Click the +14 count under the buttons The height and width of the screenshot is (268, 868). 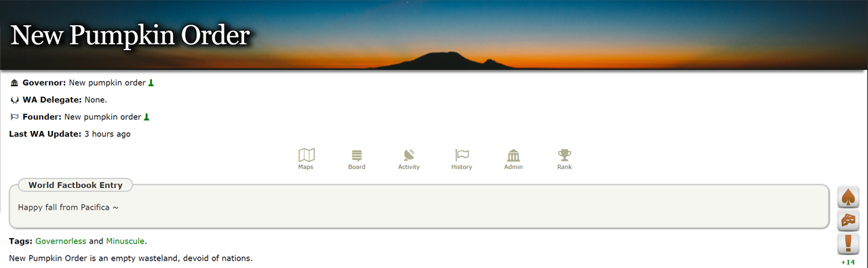pos(848,262)
